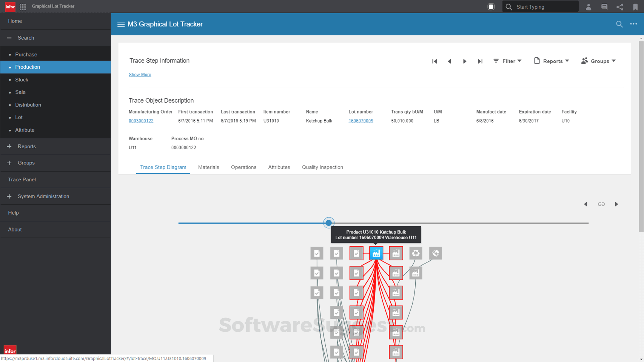Go to Home in the sidebar
The width and height of the screenshot is (644, 362).
(x=55, y=21)
